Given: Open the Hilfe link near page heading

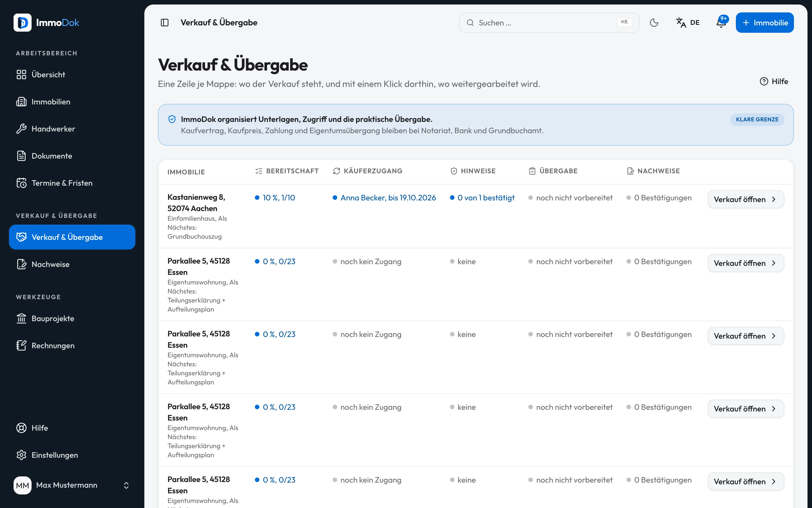Looking at the screenshot, I should (x=774, y=81).
